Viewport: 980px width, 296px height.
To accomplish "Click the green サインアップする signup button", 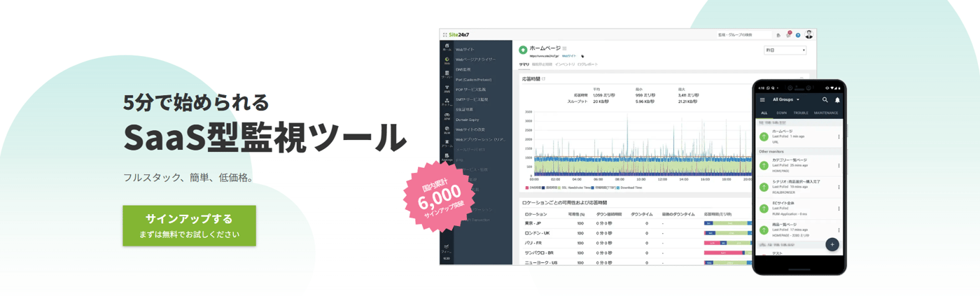I will click(x=189, y=225).
